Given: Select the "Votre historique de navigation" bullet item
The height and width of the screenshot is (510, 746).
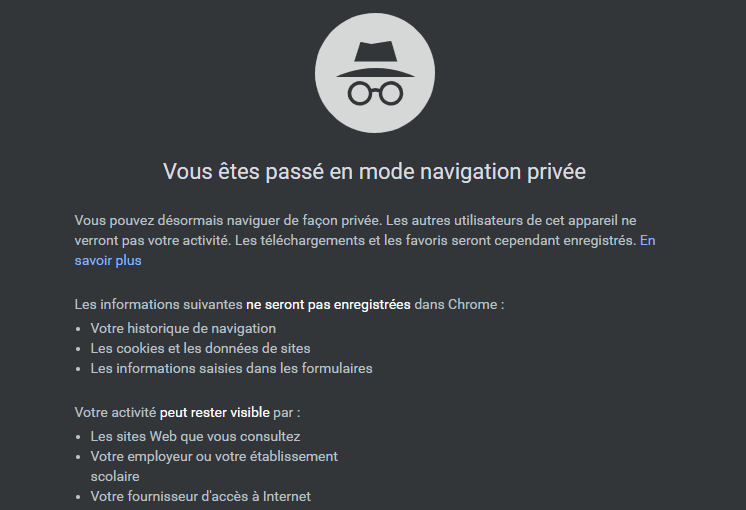Looking at the screenshot, I should pyautogui.click(x=183, y=328).
